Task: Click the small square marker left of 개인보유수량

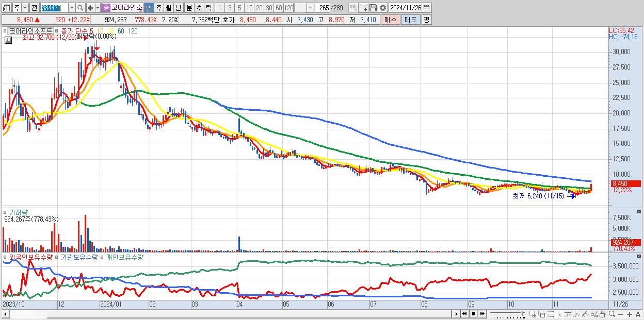Action: pos(103,257)
